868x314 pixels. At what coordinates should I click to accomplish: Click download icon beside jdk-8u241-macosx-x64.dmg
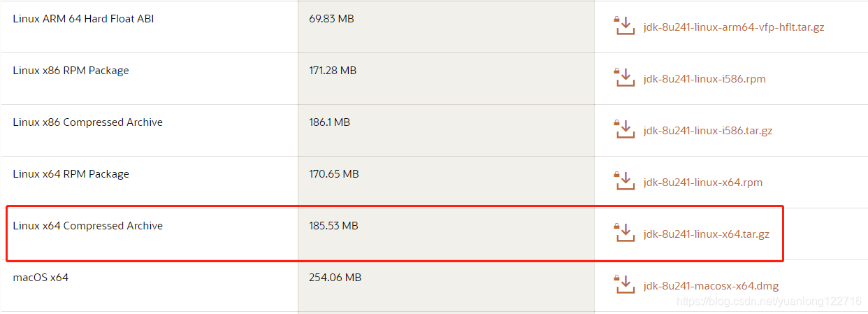[x=624, y=285]
